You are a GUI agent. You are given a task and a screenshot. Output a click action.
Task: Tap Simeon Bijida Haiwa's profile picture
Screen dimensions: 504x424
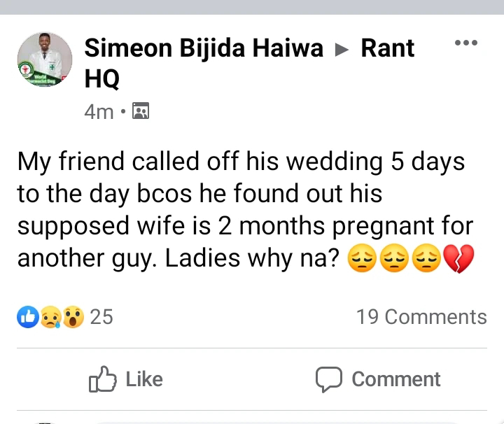(x=45, y=59)
